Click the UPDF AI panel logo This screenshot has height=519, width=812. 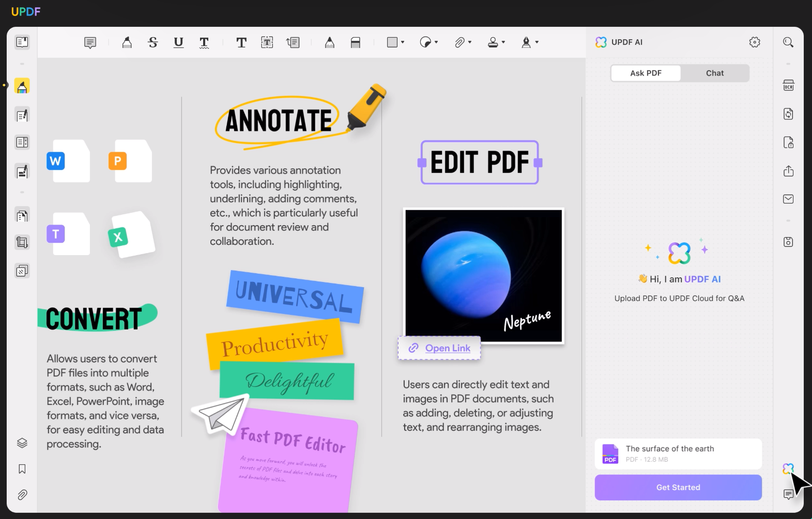pos(601,42)
